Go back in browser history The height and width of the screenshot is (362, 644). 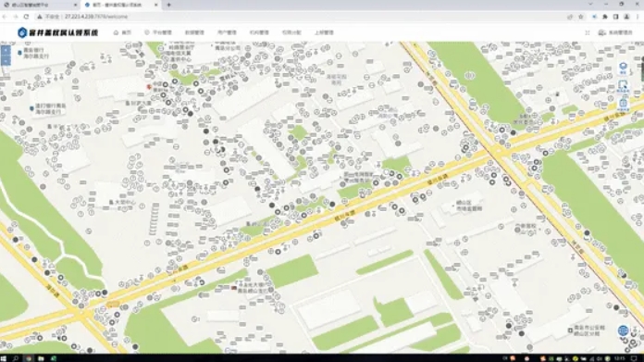tap(5, 17)
